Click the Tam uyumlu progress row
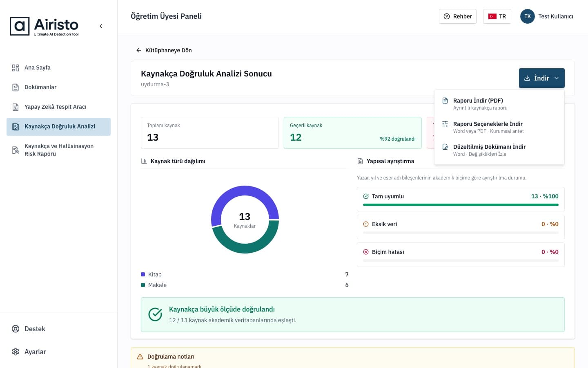The image size is (588, 368). (x=461, y=199)
